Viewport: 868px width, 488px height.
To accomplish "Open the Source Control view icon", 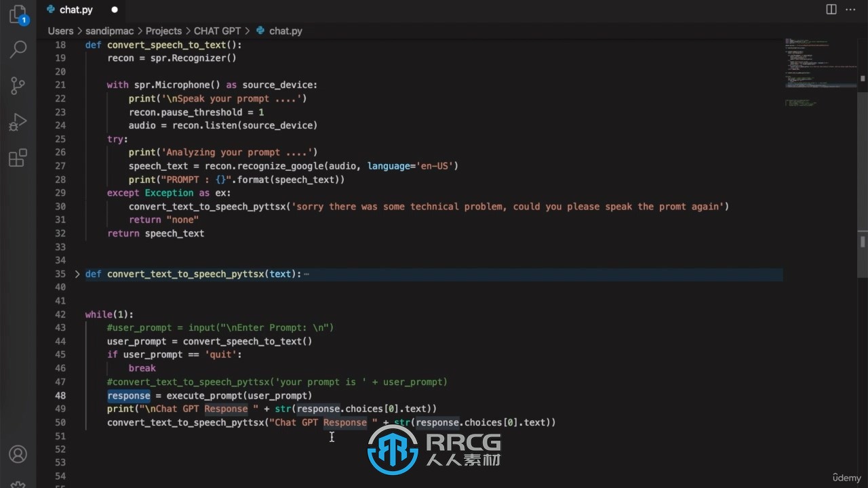I will pos(18,85).
